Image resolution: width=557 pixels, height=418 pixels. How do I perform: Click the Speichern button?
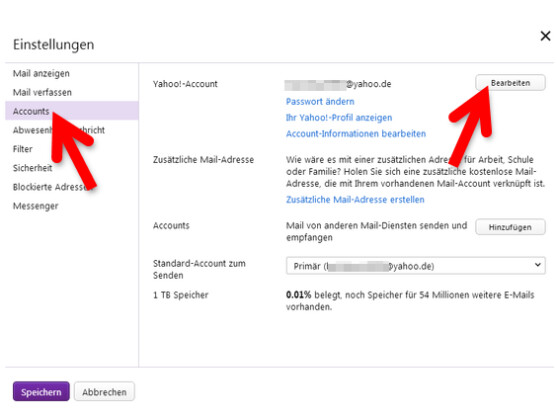(41, 392)
